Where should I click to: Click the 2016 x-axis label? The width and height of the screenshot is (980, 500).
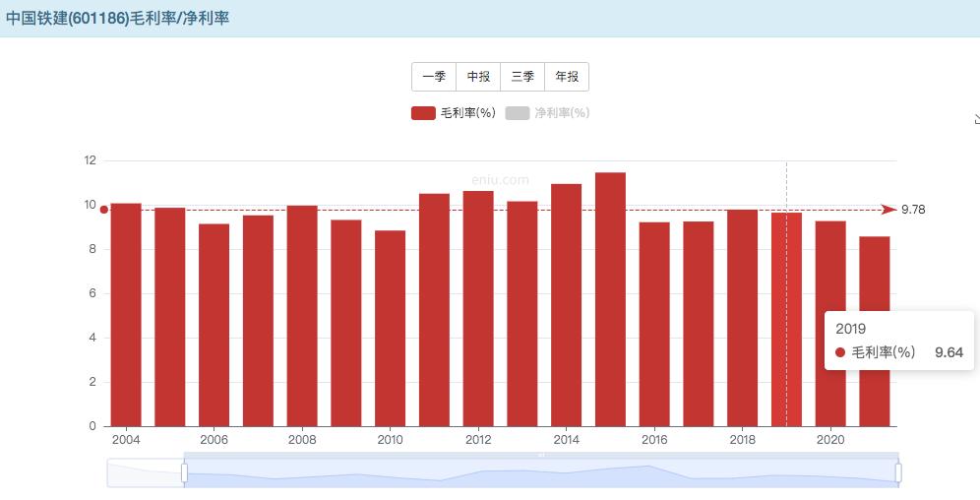click(654, 440)
